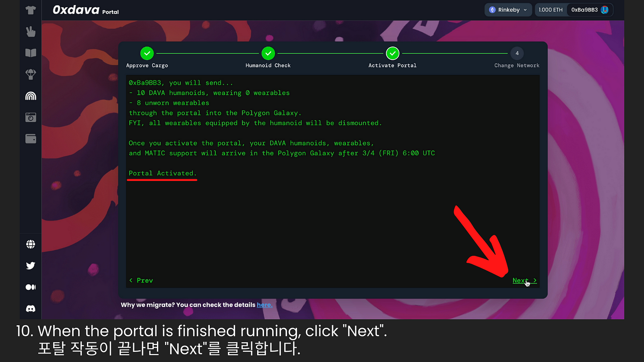
Task: Click the Ethereum icon beside Rinkeby
Action: click(x=492, y=10)
